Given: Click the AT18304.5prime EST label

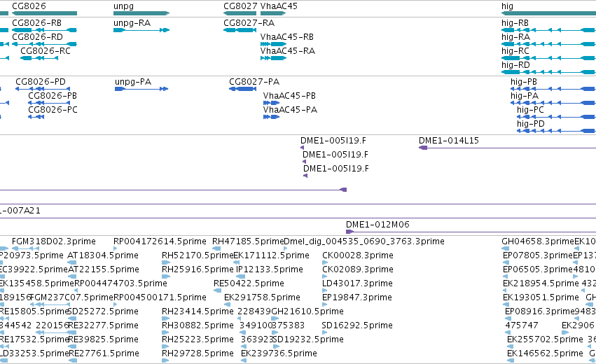Looking at the screenshot, I should click(103, 255).
